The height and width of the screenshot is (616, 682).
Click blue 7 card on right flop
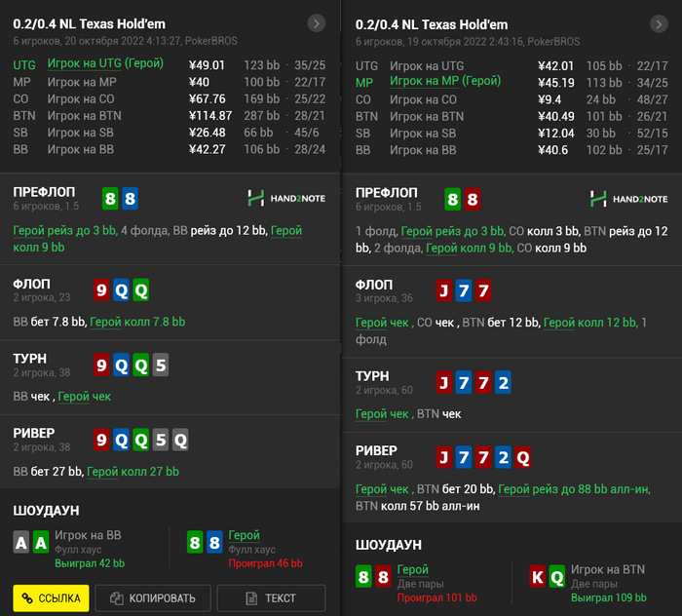(x=464, y=290)
